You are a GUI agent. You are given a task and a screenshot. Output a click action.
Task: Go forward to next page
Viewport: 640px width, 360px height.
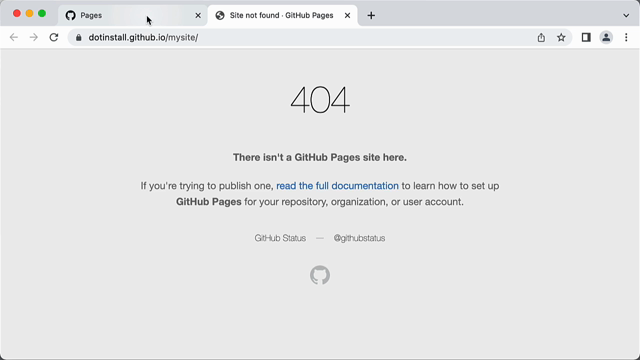34,38
